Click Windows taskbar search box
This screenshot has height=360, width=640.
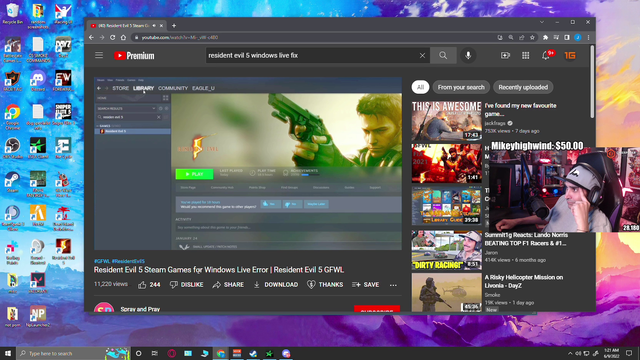pos(73,353)
